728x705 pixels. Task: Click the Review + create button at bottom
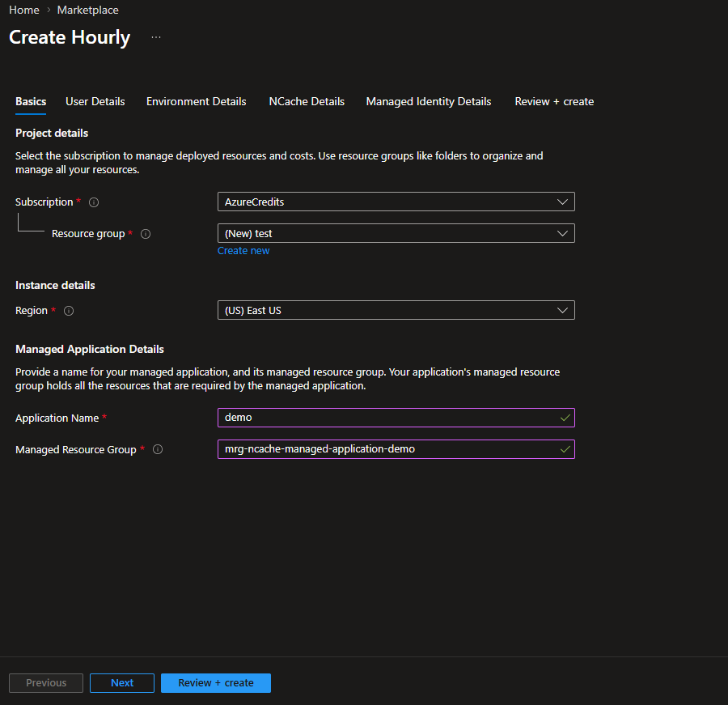click(x=216, y=682)
